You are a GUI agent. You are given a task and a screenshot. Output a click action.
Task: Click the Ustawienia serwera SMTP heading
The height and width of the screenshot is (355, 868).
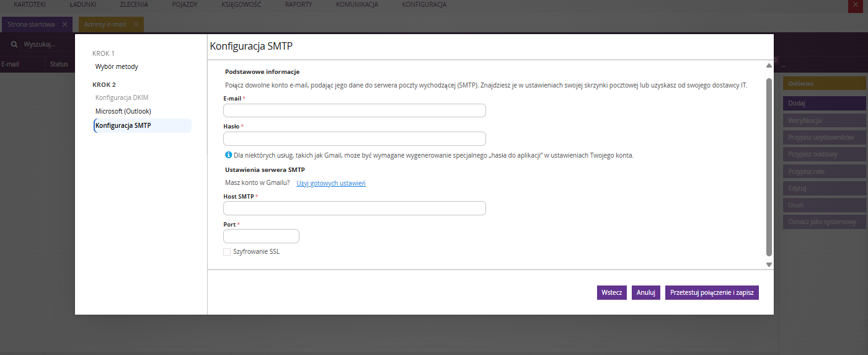(x=265, y=169)
